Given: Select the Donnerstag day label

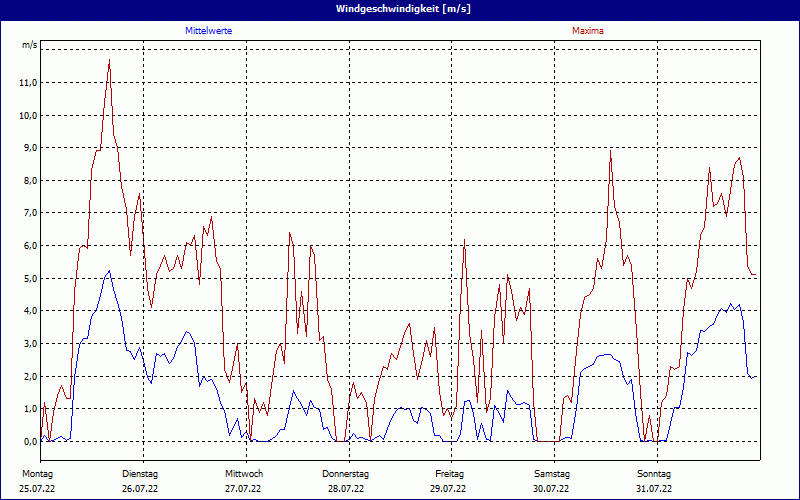Looking at the screenshot, I should (346, 473).
